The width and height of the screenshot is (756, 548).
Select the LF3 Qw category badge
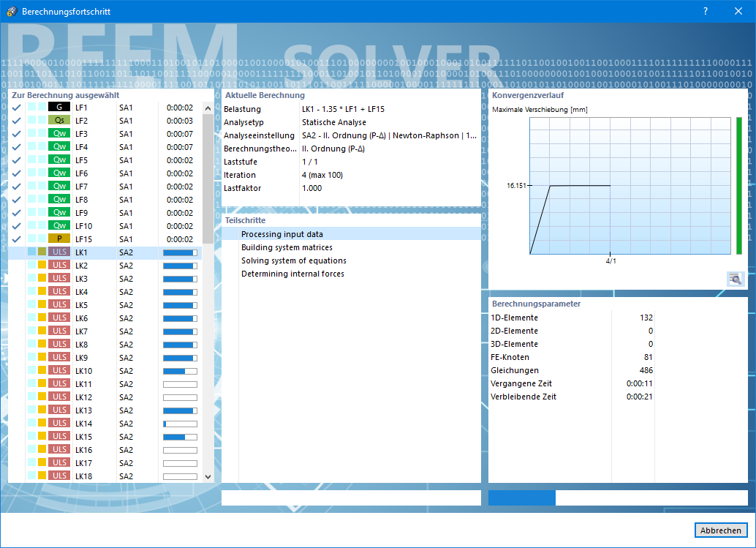tap(59, 133)
